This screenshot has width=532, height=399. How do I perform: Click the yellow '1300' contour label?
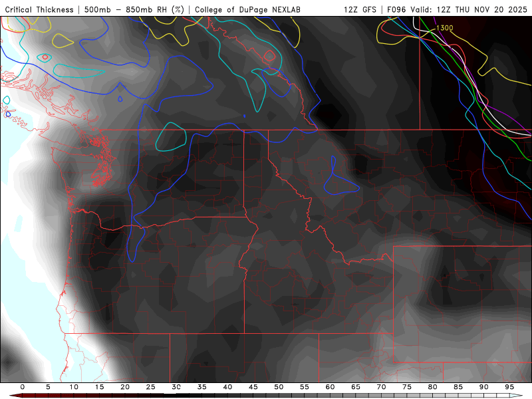pos(444,28)
